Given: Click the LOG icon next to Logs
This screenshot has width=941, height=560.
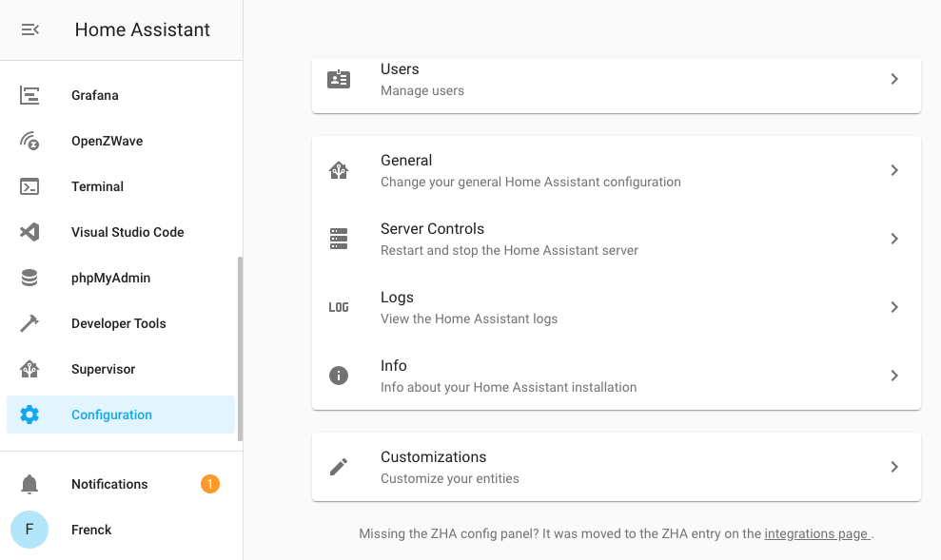Looking at the screenshot, I should click(339, 307).
